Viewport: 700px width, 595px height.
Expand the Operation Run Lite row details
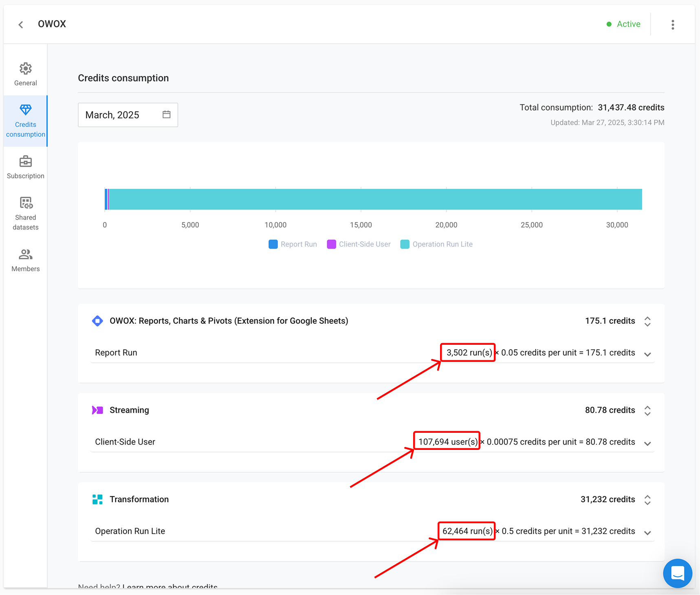click(647, 533)
